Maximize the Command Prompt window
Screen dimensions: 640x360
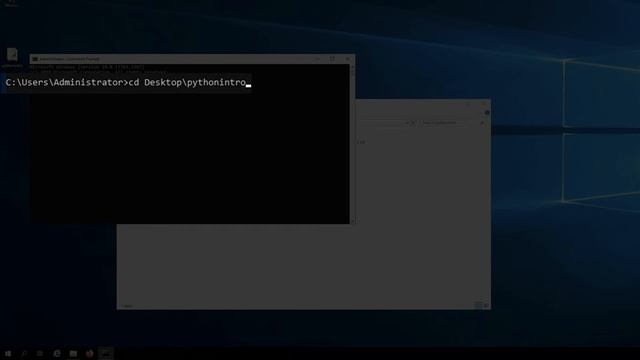pos(332,59)
